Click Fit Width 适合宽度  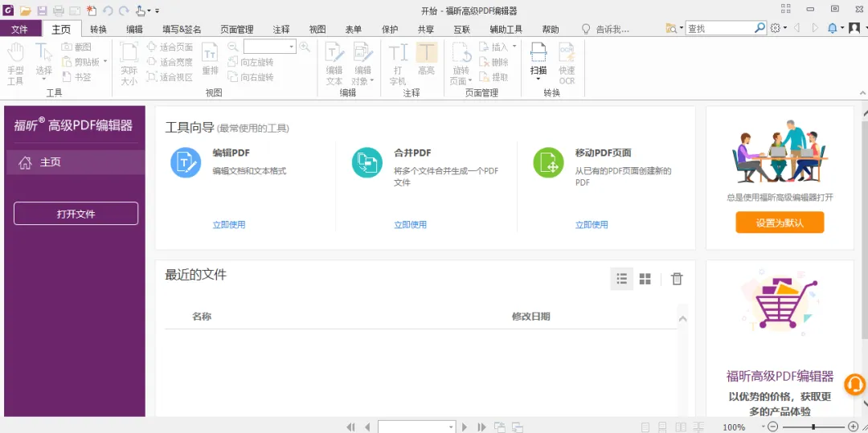coord(170,62)
